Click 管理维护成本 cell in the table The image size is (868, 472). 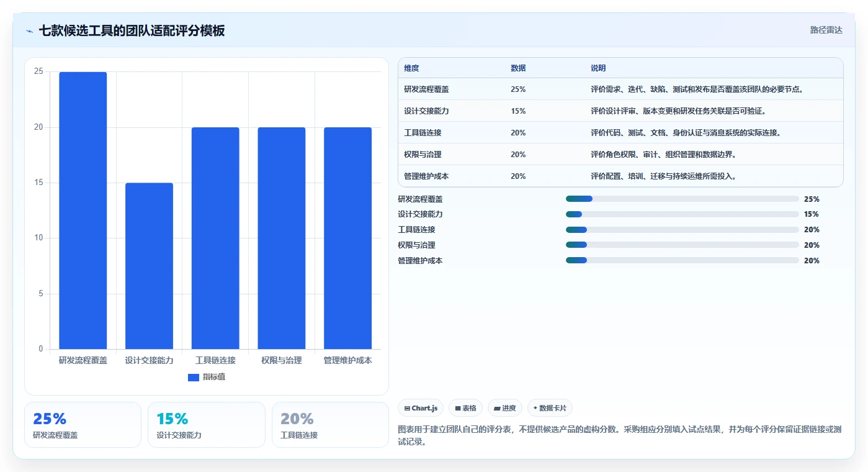pos(426,176)
